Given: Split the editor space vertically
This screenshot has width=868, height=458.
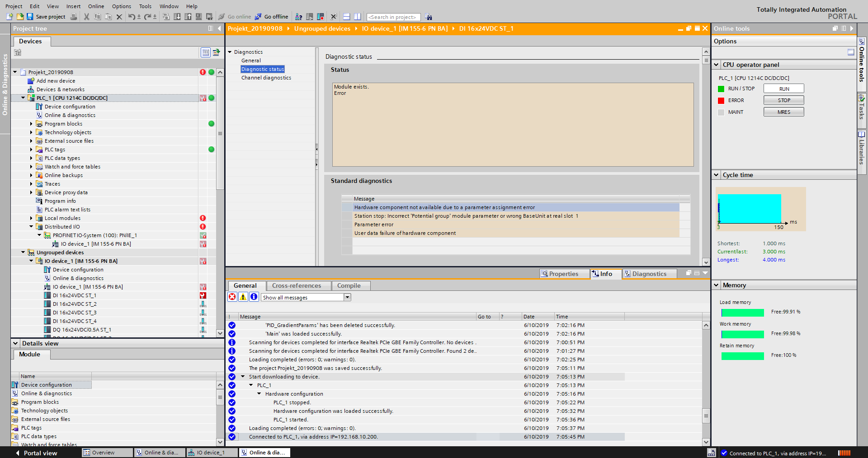Looking at the screenshot, I should coord(358,17).
